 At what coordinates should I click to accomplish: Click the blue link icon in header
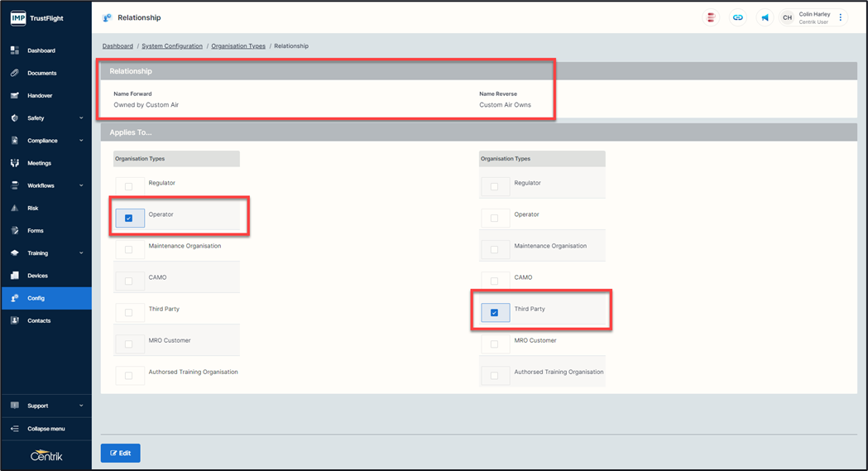tap(737, 17)
